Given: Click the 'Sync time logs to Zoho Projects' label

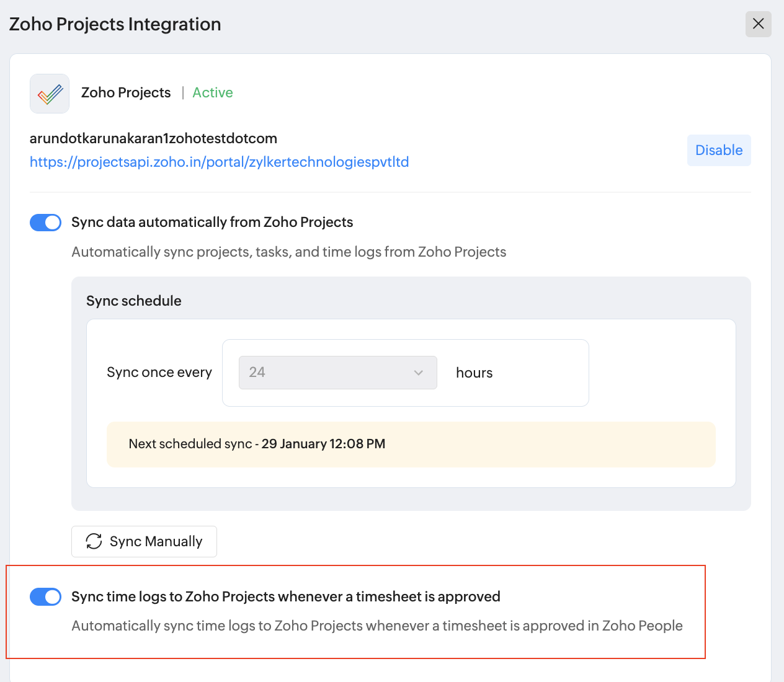Looking at the screenshot, I should [x=285, y=596].
